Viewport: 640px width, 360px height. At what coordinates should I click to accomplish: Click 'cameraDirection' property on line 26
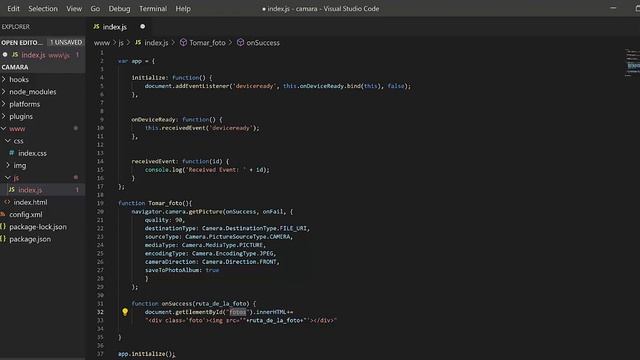[170, 262]
